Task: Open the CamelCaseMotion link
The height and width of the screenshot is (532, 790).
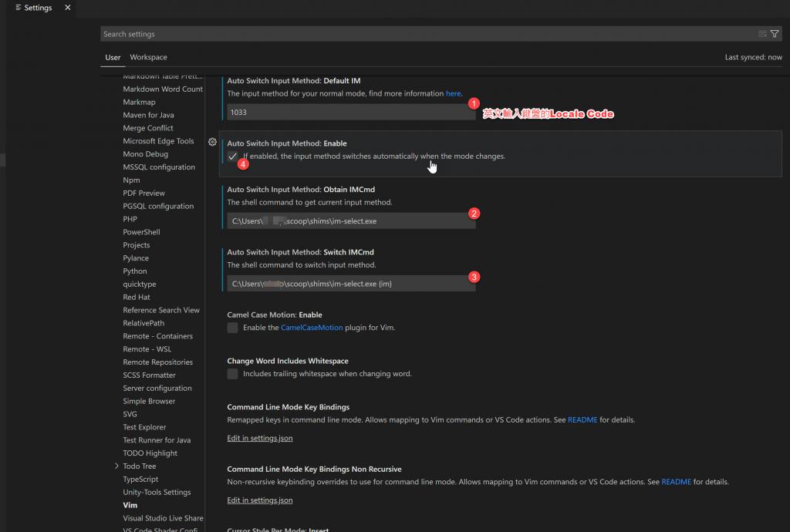Action: tap(312, 328)
